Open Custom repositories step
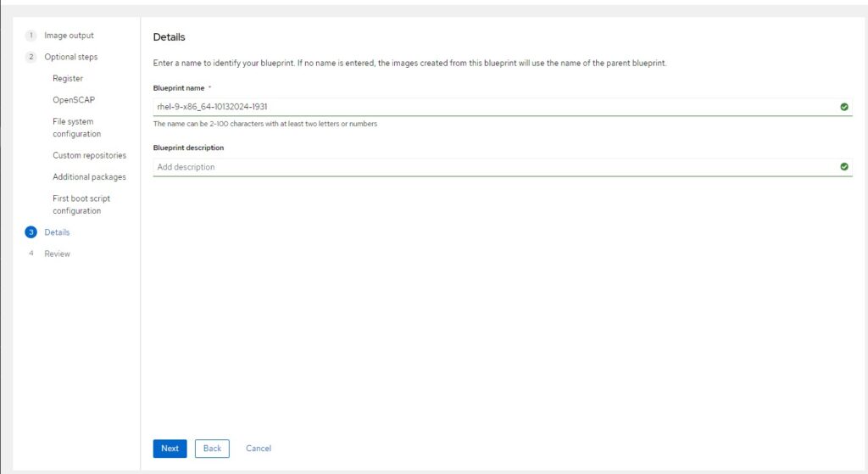868x474 pixels. pos(89,156)
